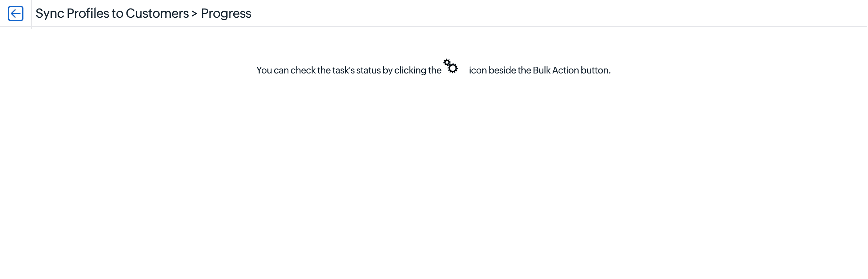Open the Sync Profiles to Customers breadcrumb
The width and height of the screenshot is (868, 279).
(x=112, y=13)
